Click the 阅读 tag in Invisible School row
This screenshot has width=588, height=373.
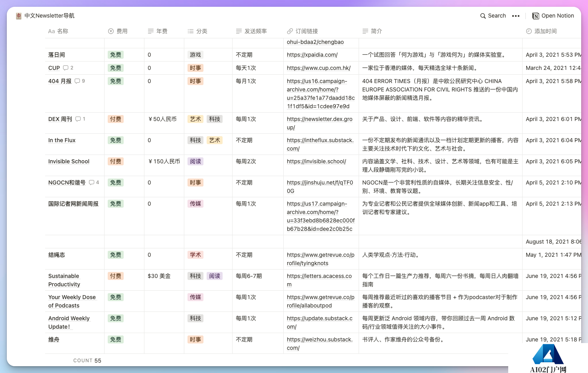pos(195,162)
